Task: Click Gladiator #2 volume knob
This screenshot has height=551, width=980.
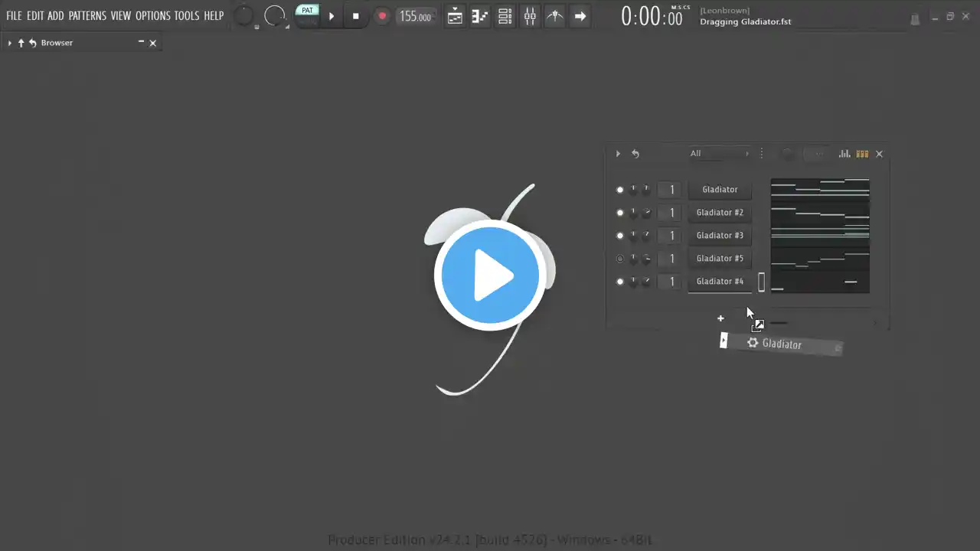Action: click(646, 213)
